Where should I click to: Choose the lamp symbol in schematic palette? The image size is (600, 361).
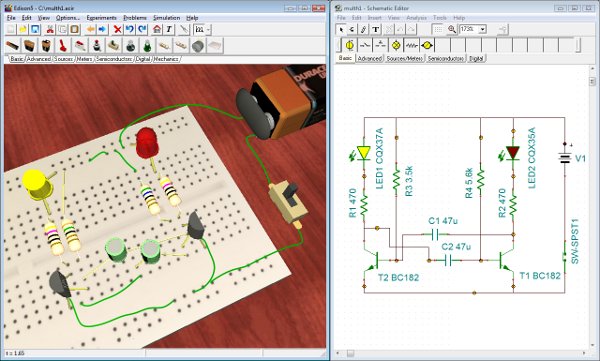[x=396, y=45]
